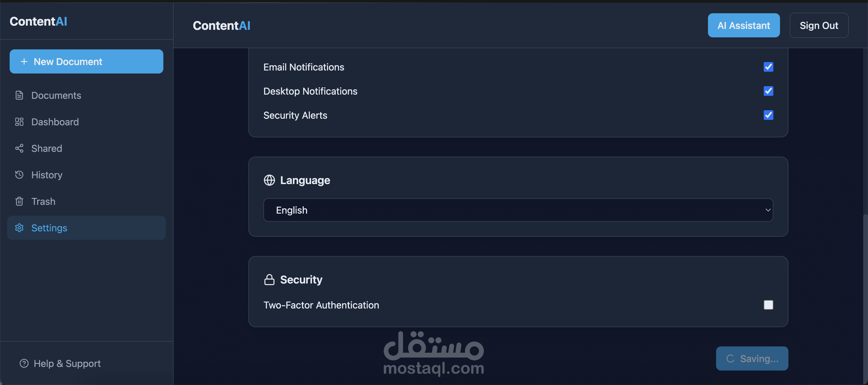868x385 pixels.
Task: Click the Documents file icon in sidebar
Action: (x=19, y=95)
